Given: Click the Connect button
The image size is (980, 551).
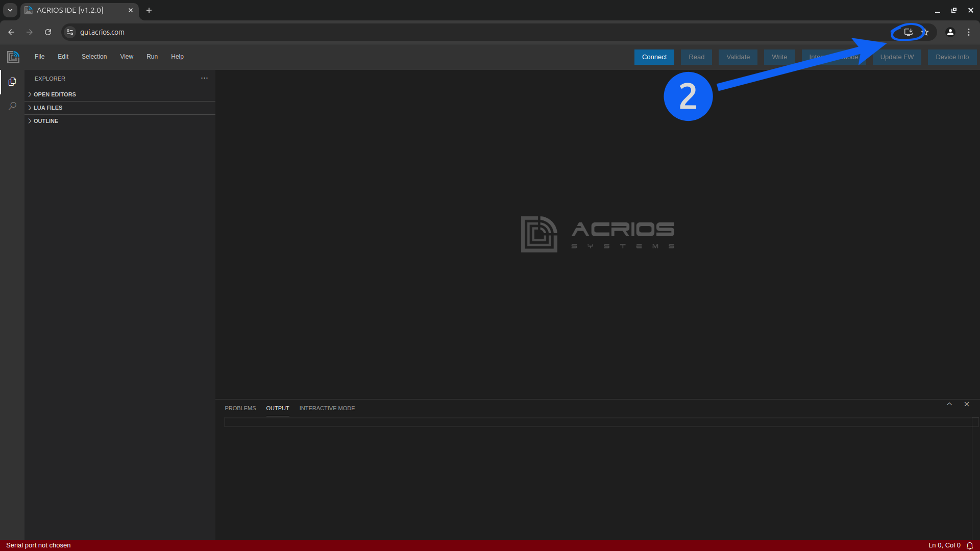Looking at the screenshot, I should (654, 57).
